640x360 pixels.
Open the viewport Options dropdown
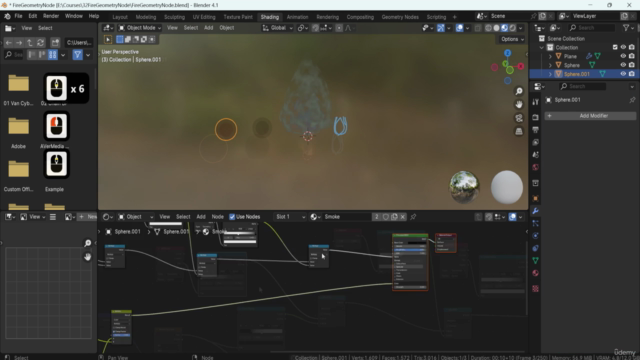(x=512, y=39)
